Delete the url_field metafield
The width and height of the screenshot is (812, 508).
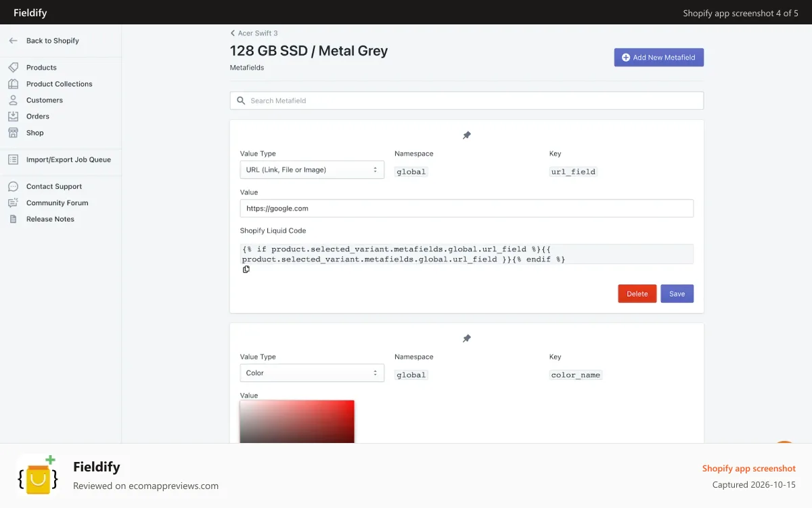[x=637, y=293]
